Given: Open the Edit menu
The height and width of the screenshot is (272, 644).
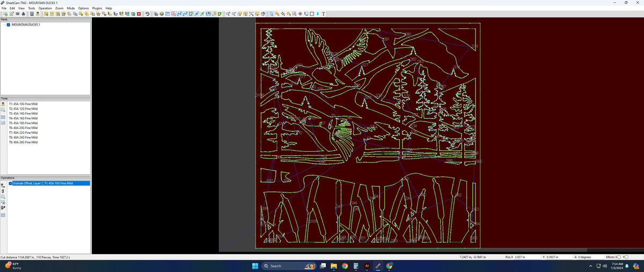Looking at the screenshot, I should (x=12, y=9).
